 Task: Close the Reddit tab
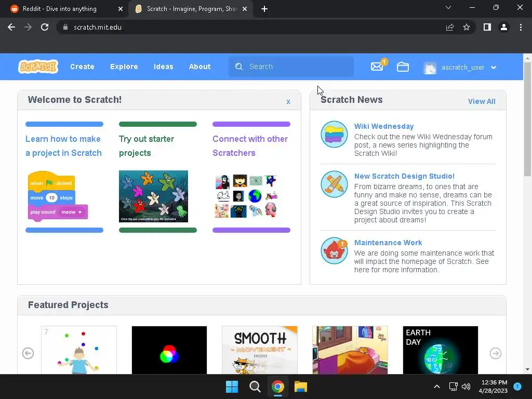pyautogui.click(x=121, y=9)
